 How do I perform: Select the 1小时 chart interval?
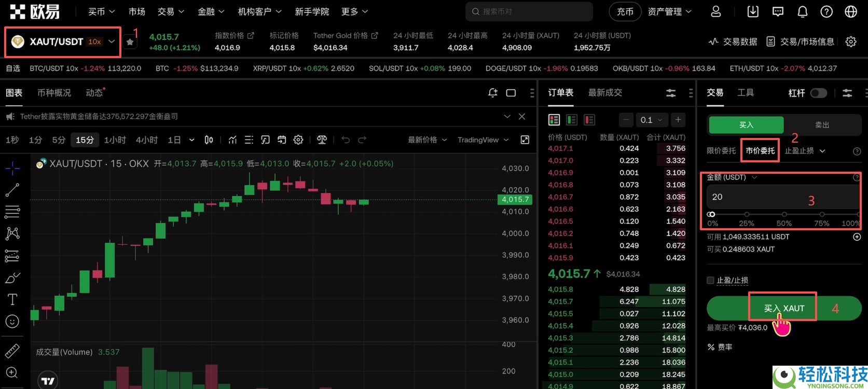click(x=115, y=140)
